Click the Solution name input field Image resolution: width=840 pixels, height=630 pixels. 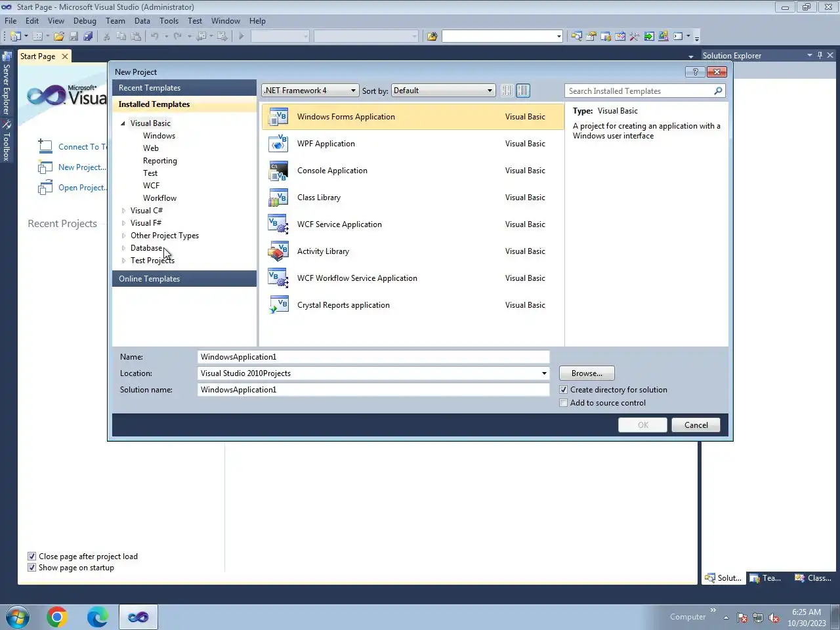373,390
